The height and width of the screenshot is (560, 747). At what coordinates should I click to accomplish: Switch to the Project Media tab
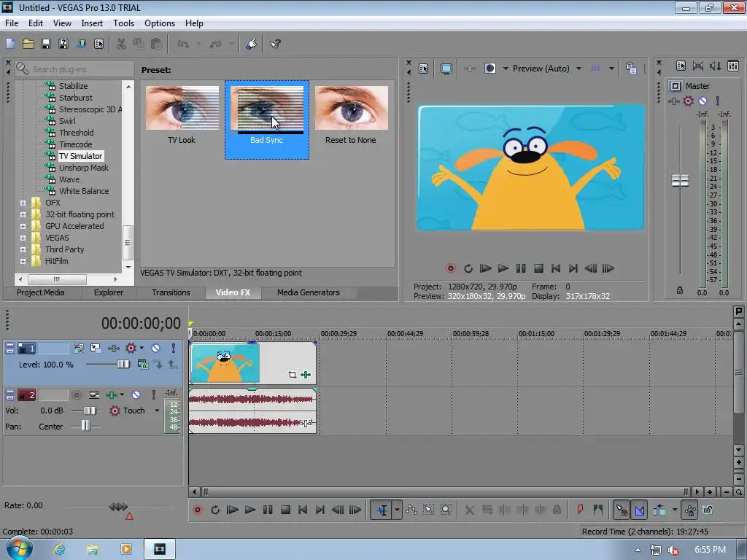(41, 292)
